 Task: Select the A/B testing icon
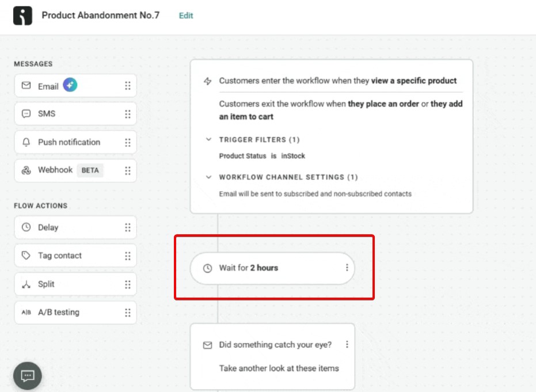[25, 312]
